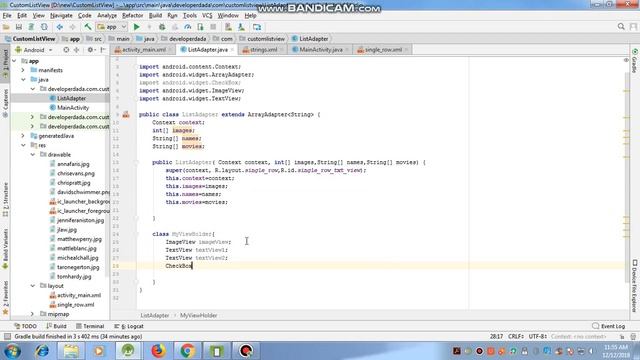Open the Android project view dropdown
This screenshot has height=360, width=640.
34,50
